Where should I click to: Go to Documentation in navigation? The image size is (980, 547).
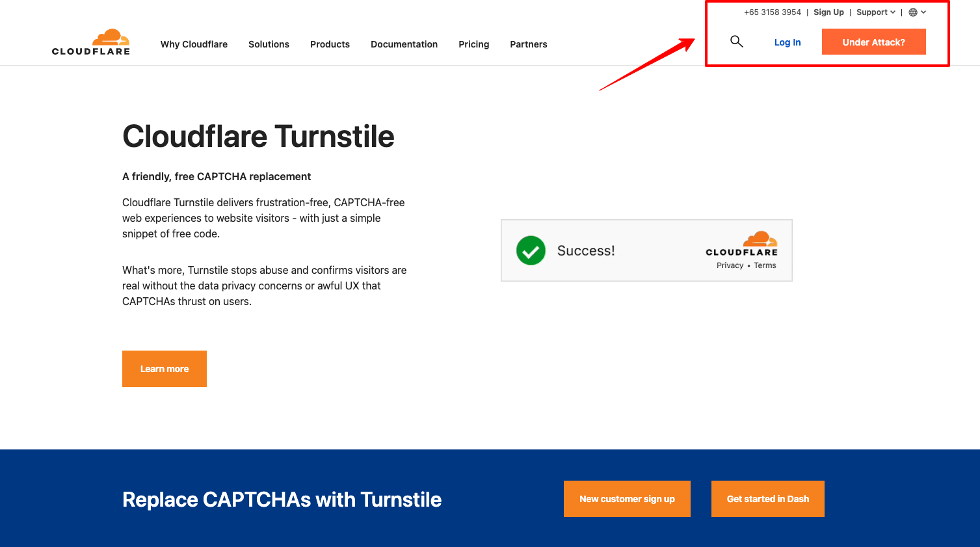(404, 44)
